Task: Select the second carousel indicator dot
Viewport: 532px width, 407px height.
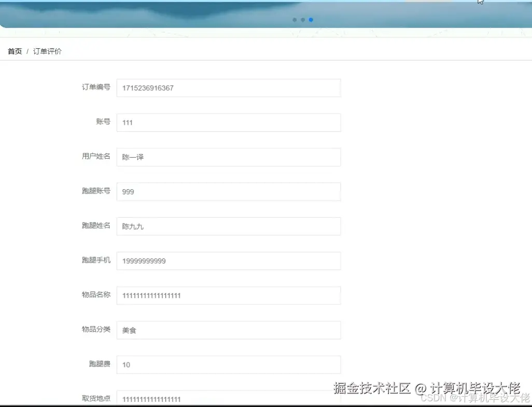Action: (302, 20)
